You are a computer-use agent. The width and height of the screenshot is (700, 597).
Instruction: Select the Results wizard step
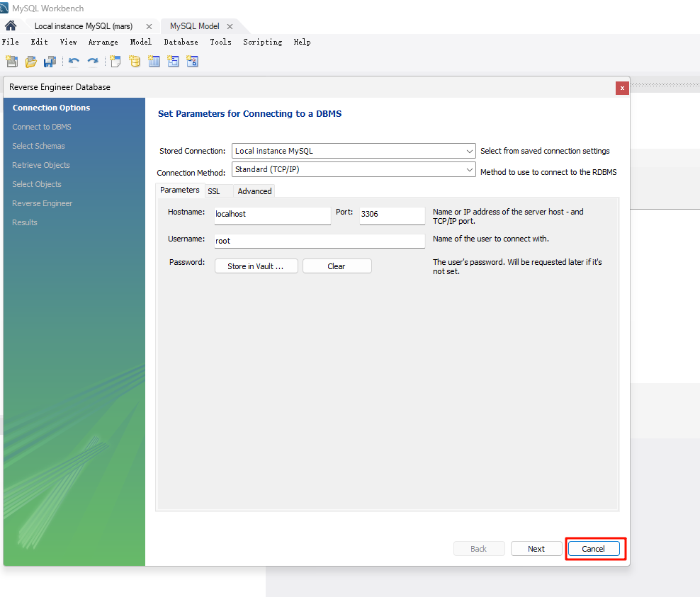[x=25, y=222]
